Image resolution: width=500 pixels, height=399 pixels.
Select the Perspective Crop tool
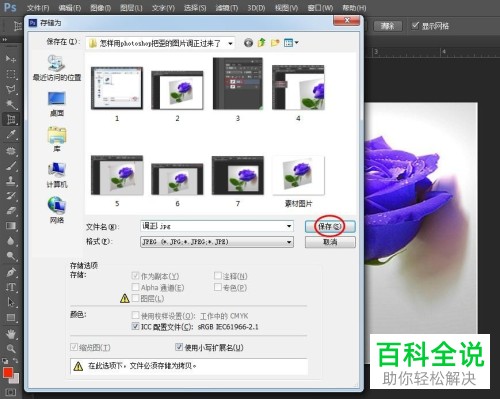pyautogui.click(x=11, y=119)
